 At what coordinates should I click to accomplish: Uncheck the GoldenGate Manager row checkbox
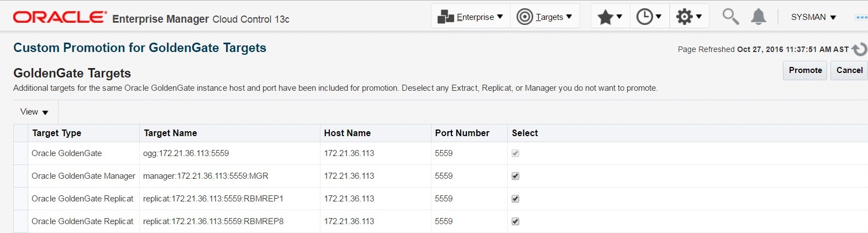click(515, 176)
